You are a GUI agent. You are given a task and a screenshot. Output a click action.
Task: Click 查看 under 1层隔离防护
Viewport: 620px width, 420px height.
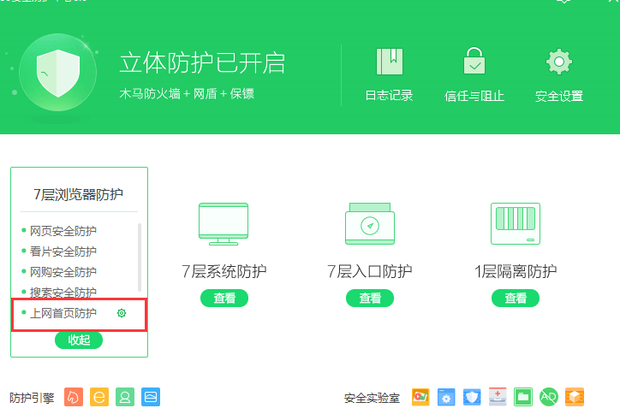[x=515, y=298]
